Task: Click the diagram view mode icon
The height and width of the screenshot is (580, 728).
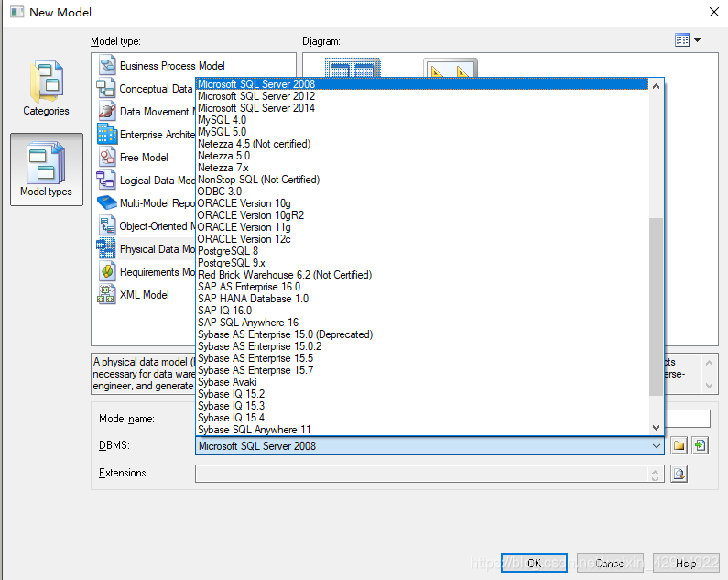Action: pyautogui.click(x=682, y=40)
